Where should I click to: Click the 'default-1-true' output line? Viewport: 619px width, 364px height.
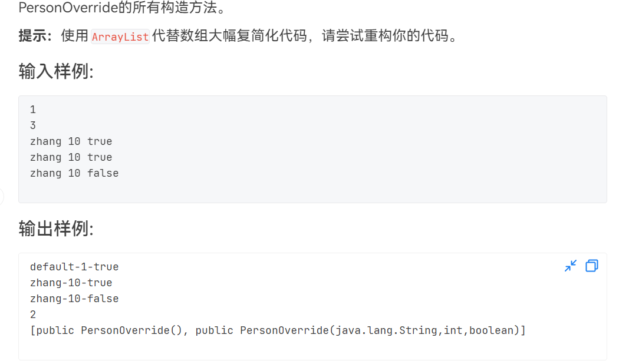tap(74, 267)
